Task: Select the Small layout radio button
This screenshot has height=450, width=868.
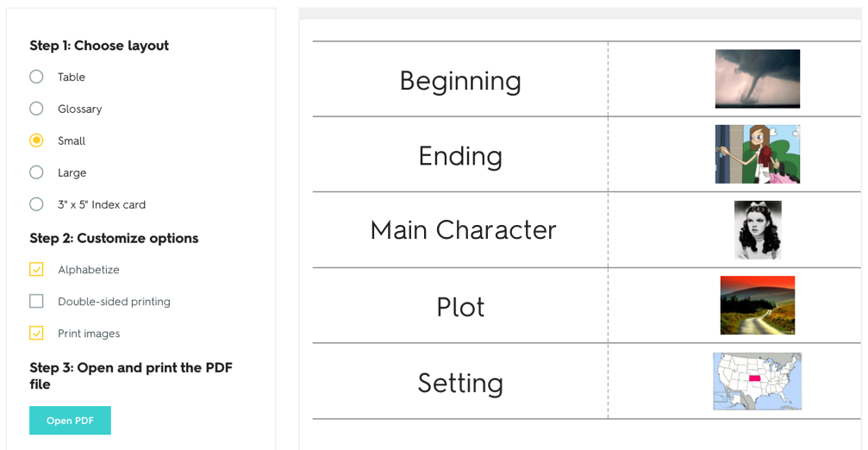Action: (36, 141)
